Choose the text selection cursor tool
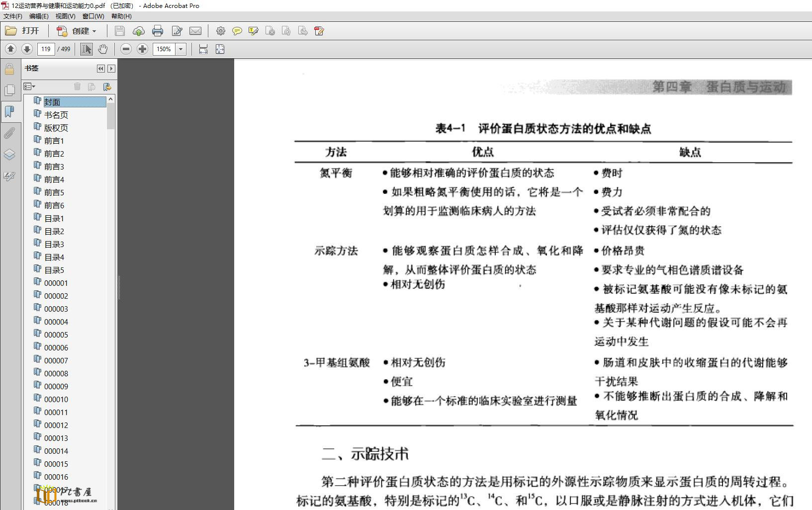 click(x=87, y=49)
